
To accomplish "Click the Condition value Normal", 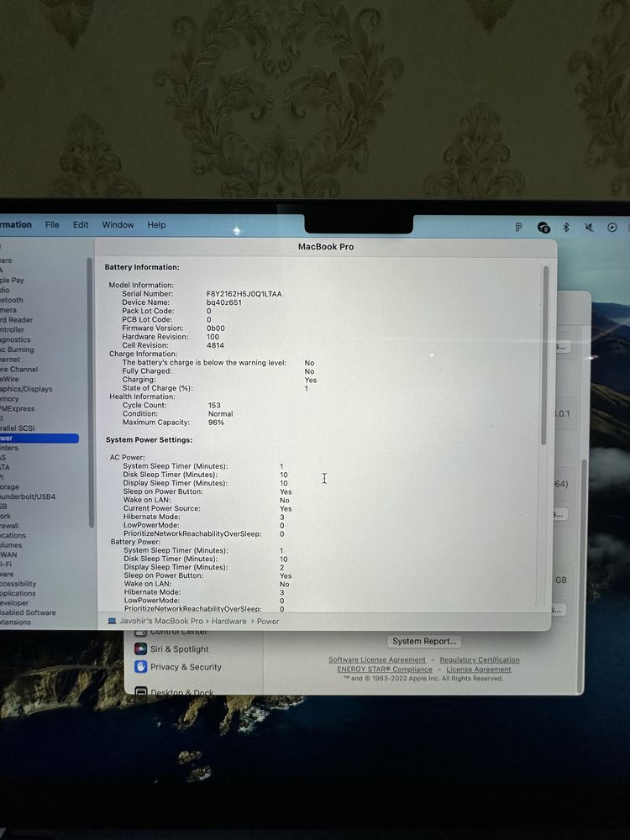I will pyautogui.click(x=220, y=413).
